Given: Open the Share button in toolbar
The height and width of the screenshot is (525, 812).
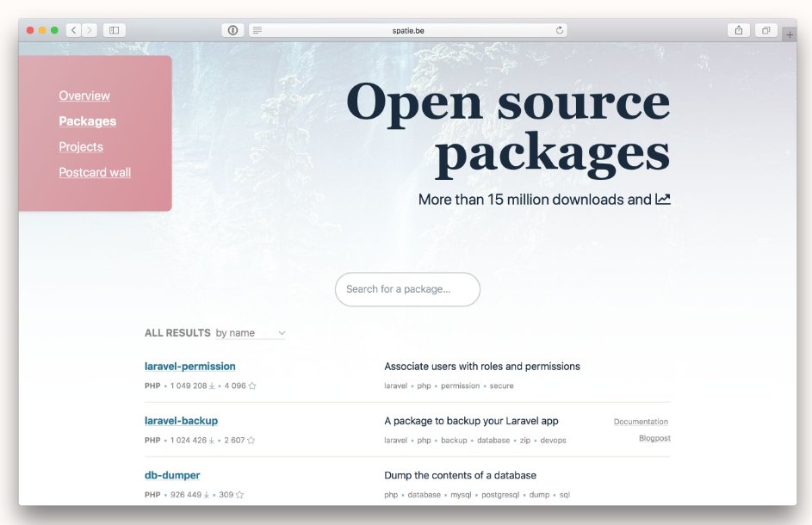Looking at the screenshot, I should (739, 30).
